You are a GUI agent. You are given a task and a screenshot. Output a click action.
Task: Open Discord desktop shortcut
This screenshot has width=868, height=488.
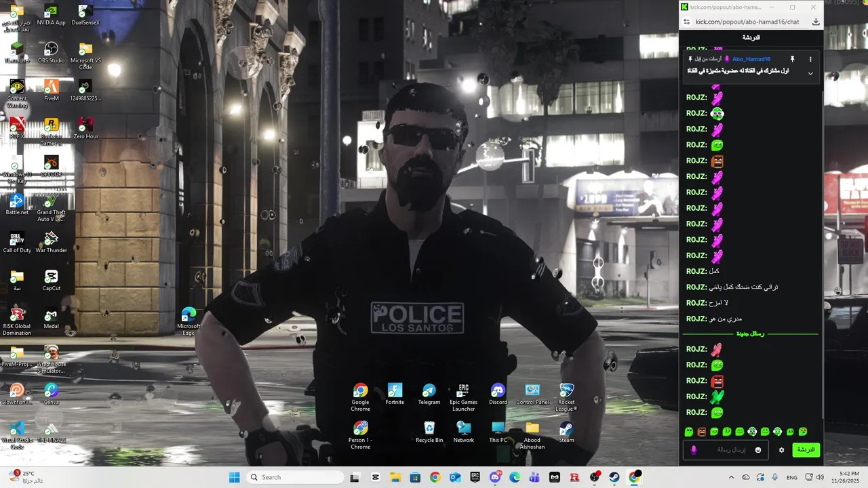(x=498, y=394)
